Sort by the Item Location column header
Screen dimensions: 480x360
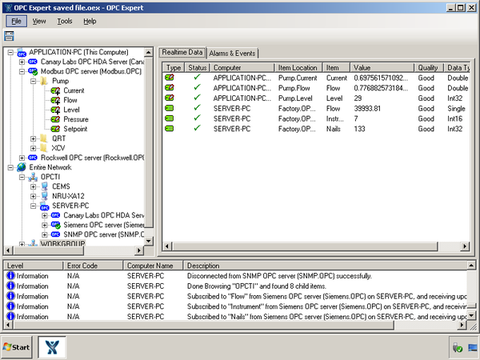pos(298,68)
